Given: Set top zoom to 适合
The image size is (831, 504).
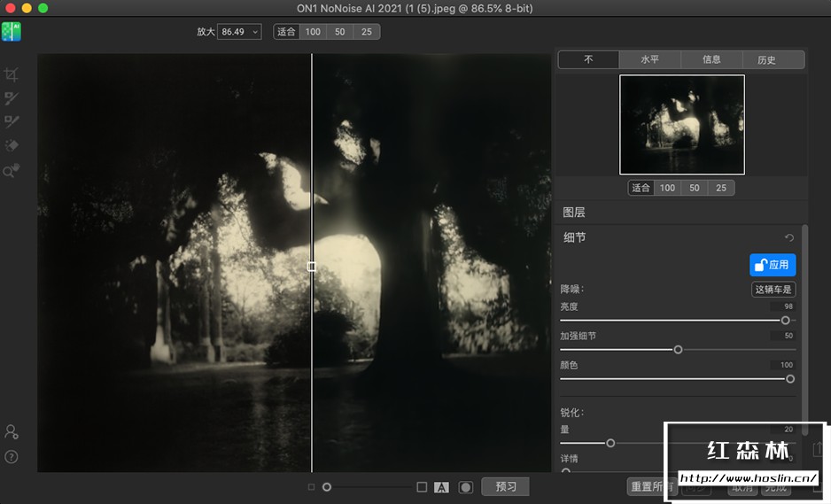Looking at the screenshot, I should click(286, 32).
